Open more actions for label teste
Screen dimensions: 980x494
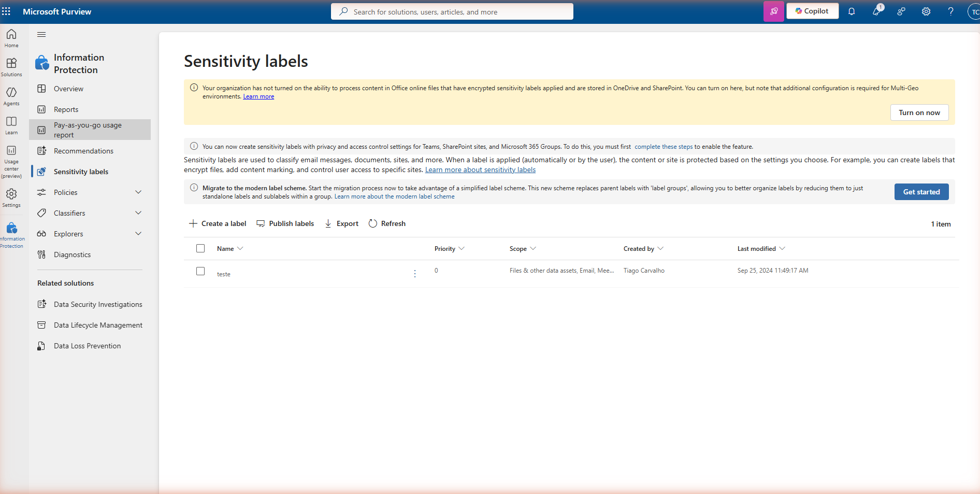point(415,274)
